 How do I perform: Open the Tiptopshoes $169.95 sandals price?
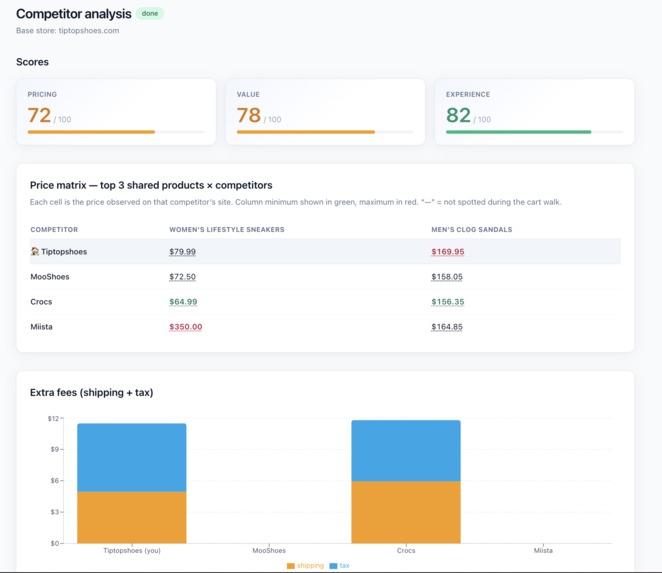tap(448, 252)
